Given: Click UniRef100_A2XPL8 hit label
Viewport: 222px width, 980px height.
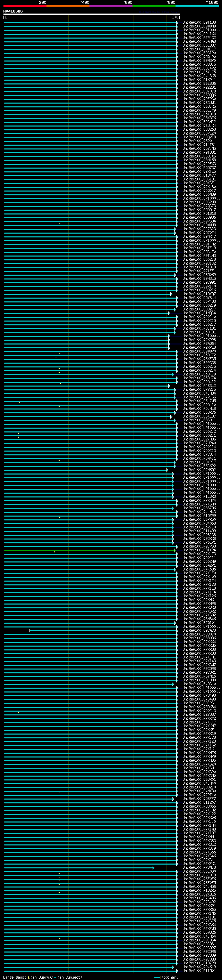Looking at the screenshot, I should [199, 347].
